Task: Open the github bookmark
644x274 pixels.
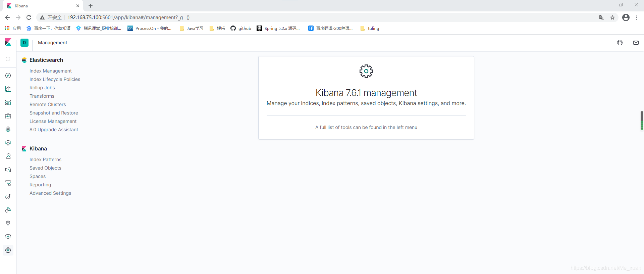Action: [241, 28]
